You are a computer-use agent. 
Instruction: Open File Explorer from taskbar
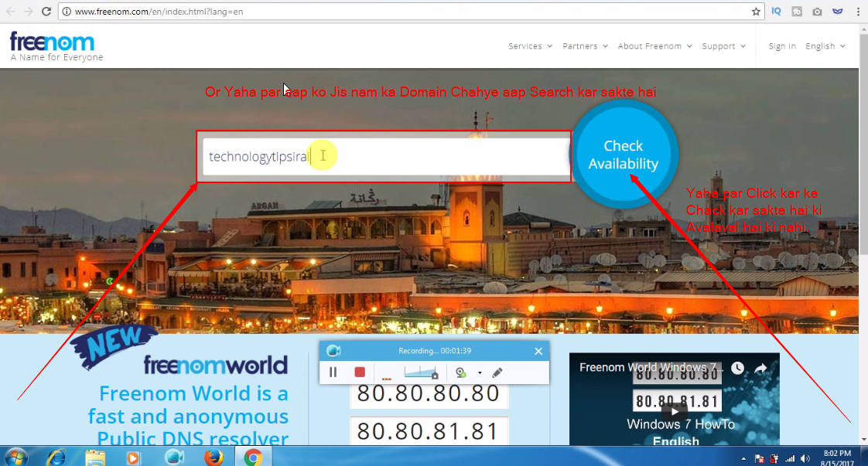pos(95,457)
